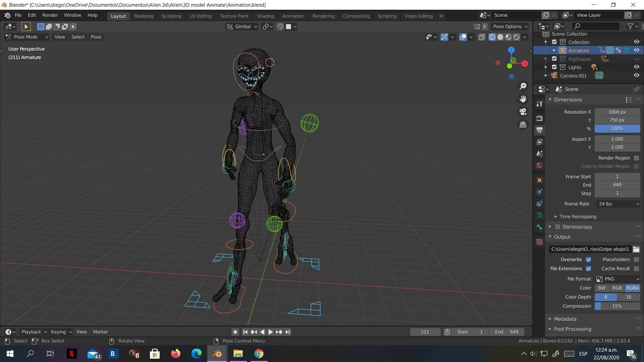Open the Render menu
Image resolution: width=644 pixels, height=362 pixels.
(50, 15)
